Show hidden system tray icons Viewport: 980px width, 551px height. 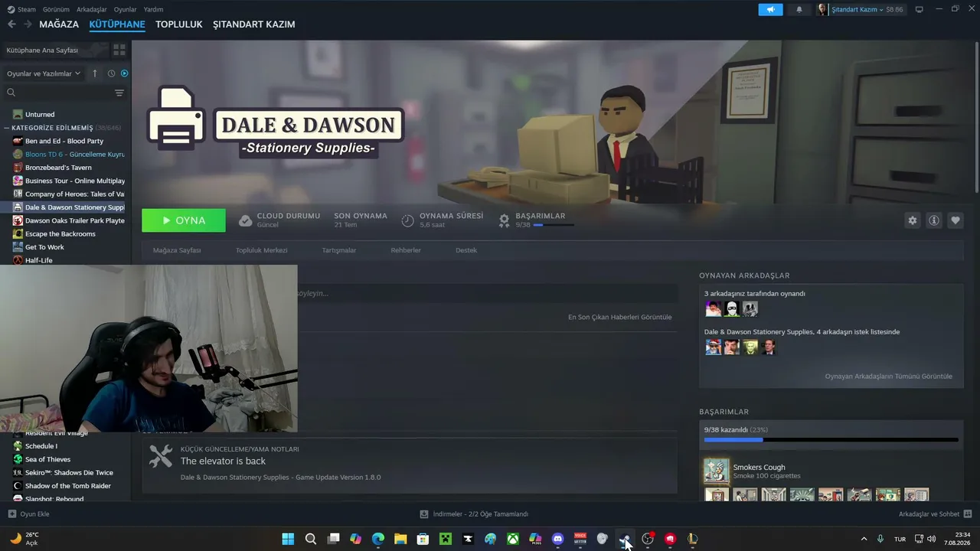click(x=864, y=539)
